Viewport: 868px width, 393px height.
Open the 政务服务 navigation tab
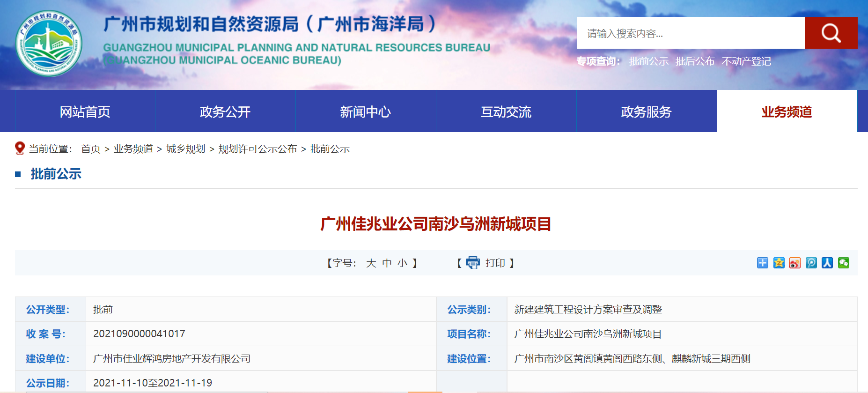[647, 111]
